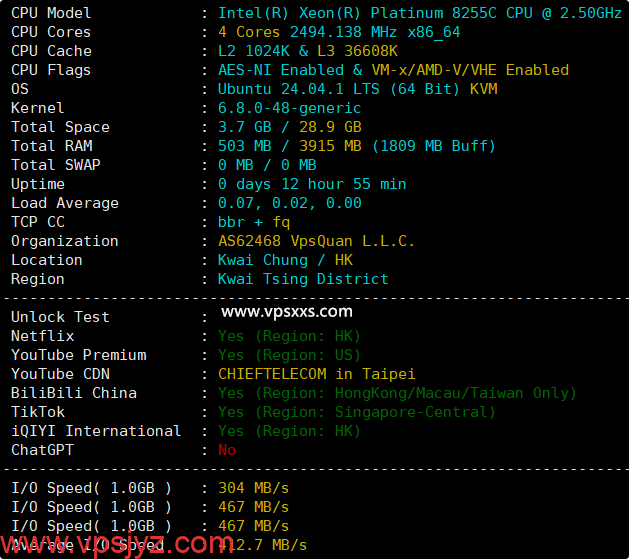This screenshot has width=629, height=559.
Task: Click the 'Ubuntu 24.04.1 LTS (64 Bit) KVM' value
Action: click(358, 89)
